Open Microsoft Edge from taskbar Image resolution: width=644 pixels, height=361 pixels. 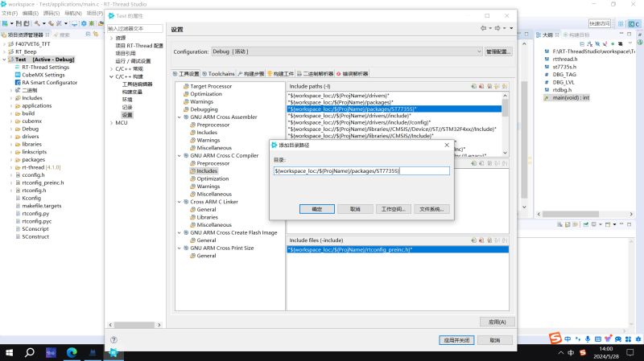[x=72, y=352]
